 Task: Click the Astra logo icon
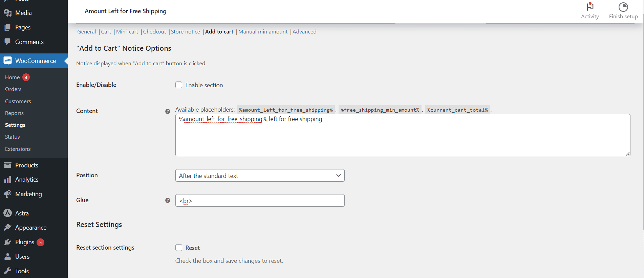(x=7, y=213)
